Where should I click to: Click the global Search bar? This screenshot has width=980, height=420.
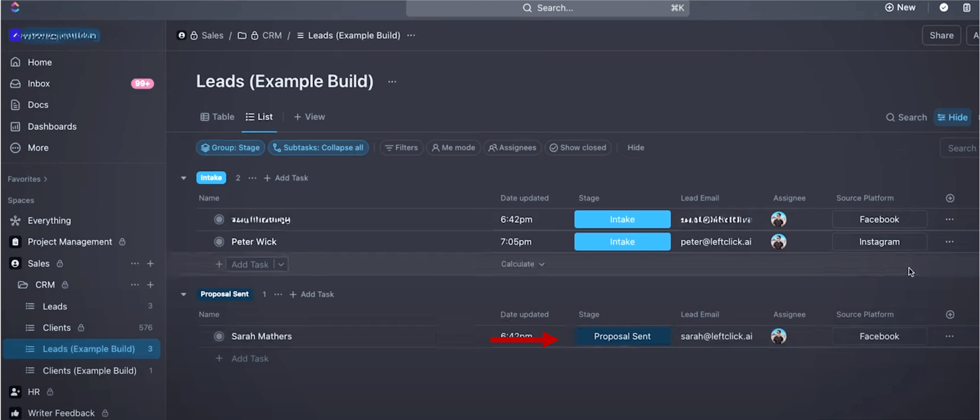coord(547,8)
